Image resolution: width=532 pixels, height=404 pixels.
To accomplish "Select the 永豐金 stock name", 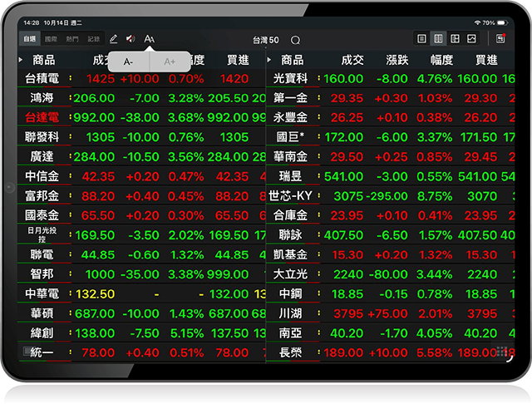I will click(290, 117).
